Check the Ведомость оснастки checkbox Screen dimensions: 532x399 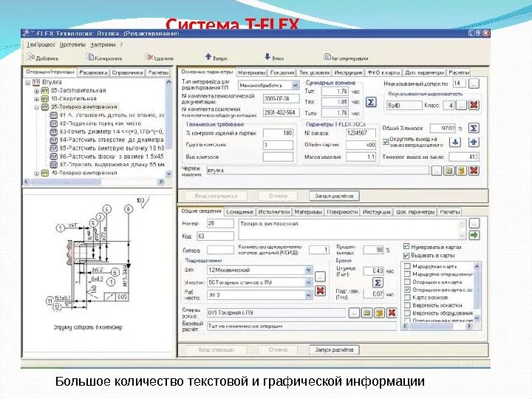pos(407,305)
